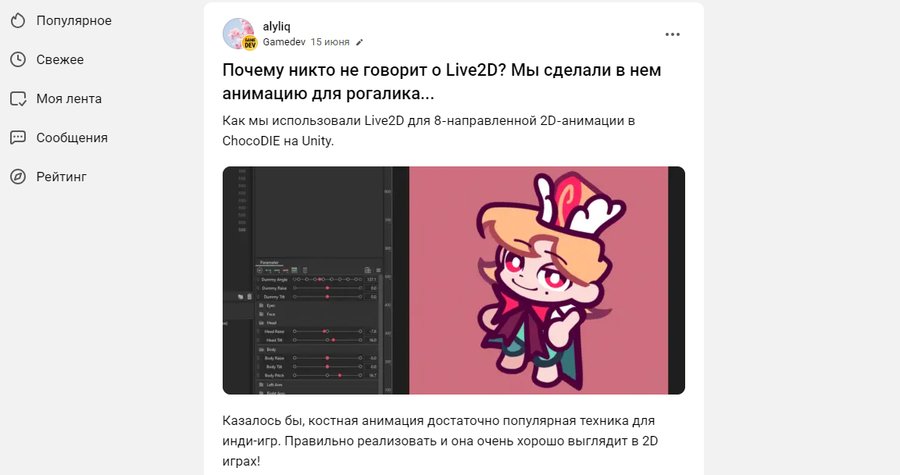Click the pencil edit icon after the date

tap(360, 42)
